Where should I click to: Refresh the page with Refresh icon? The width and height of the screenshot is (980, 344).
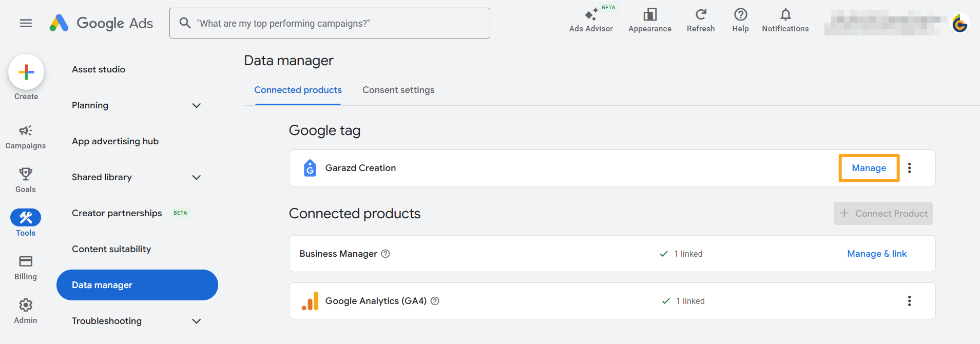701,15
